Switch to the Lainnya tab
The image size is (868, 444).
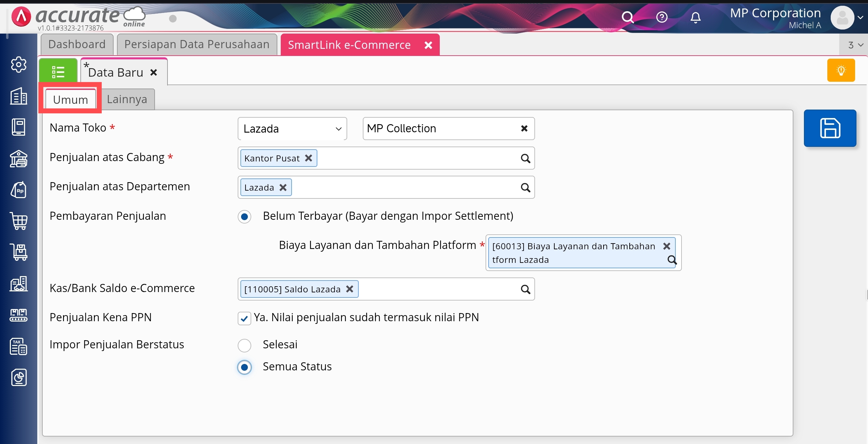pyautogui.click(x=127, y=99)
